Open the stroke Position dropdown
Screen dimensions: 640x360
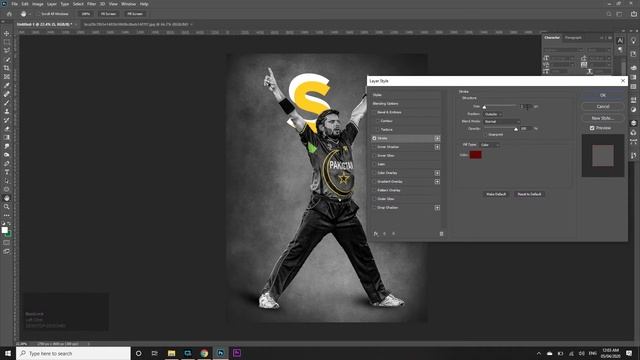point(493,114)
